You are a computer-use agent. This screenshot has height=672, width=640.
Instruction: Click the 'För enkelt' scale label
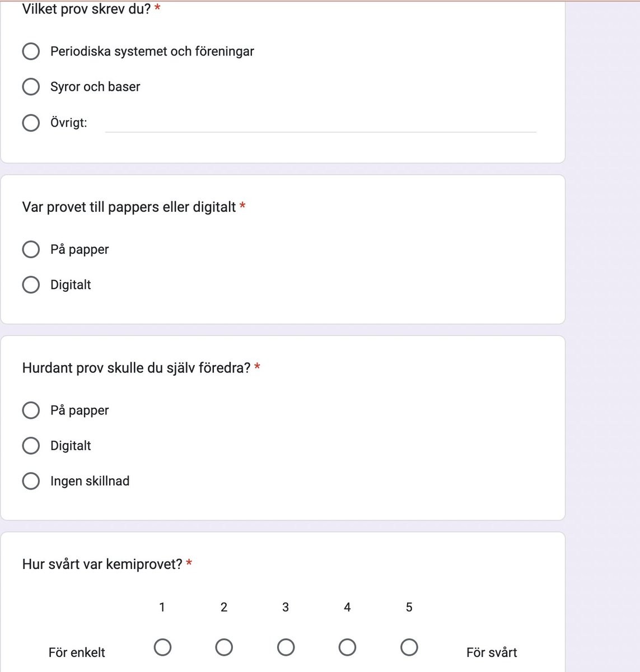(77, 652)
